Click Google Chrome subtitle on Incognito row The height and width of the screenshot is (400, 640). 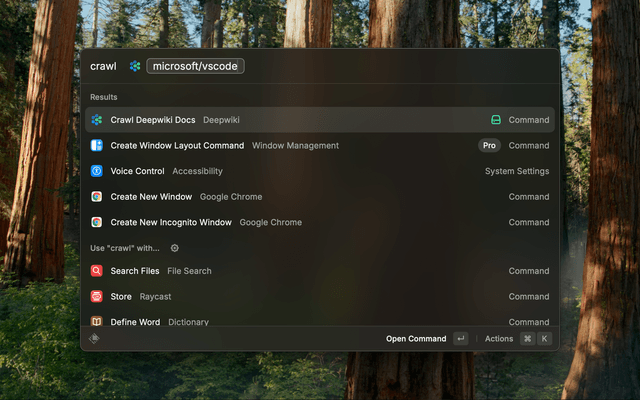click(271, 222)
